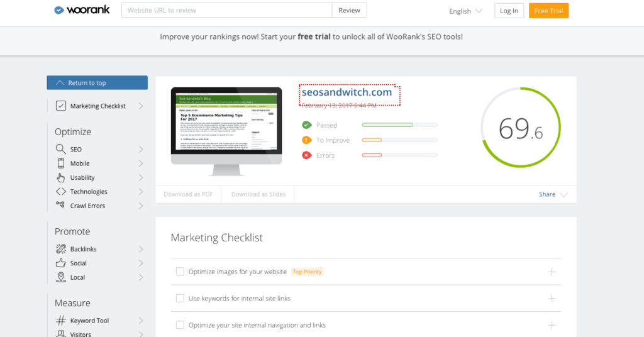Click the website preview monitor thumbnail
The width and height of the screenshot is (644, 337).
[x=226, y=131]
